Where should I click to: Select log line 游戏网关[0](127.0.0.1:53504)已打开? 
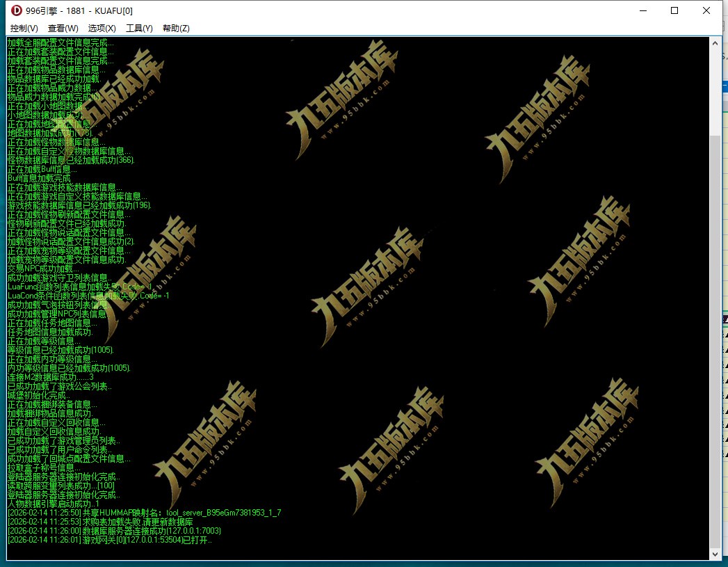pos(110,541)
